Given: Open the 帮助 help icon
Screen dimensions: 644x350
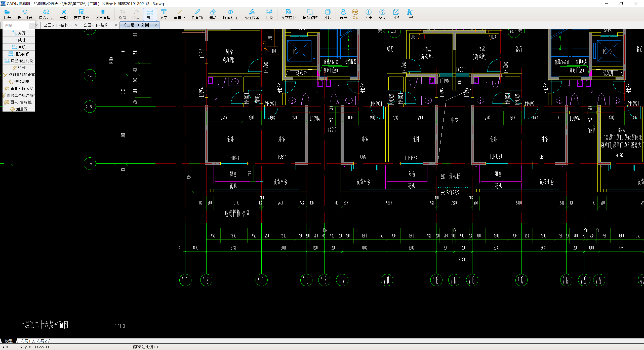Looking at the screenshot, I should pyautogui.click(x=382, y=14).
